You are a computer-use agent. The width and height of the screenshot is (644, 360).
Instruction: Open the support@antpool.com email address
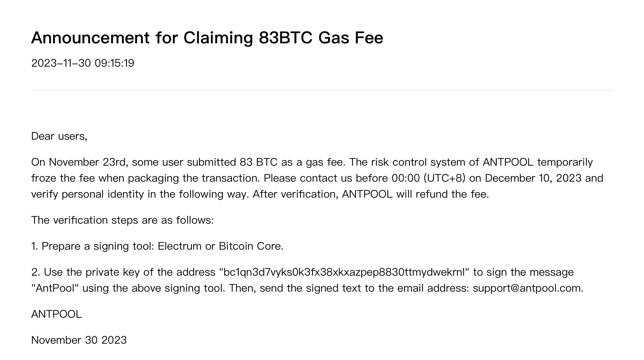pyautogui.click(x=527, y=288)
